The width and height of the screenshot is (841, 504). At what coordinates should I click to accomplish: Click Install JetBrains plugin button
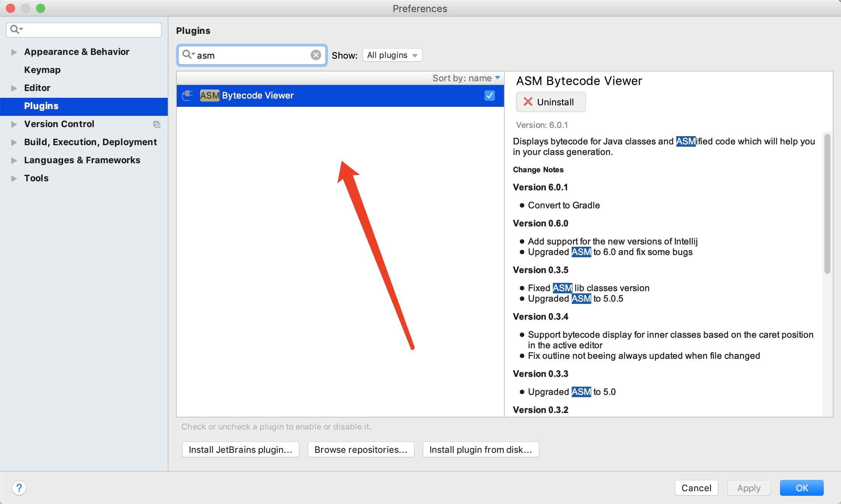(240, 449)
